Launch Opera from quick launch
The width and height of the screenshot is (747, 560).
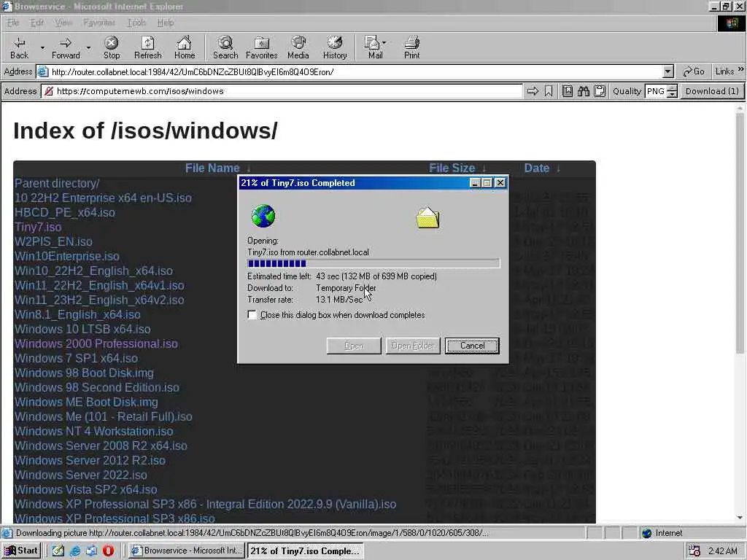(108, 551)
